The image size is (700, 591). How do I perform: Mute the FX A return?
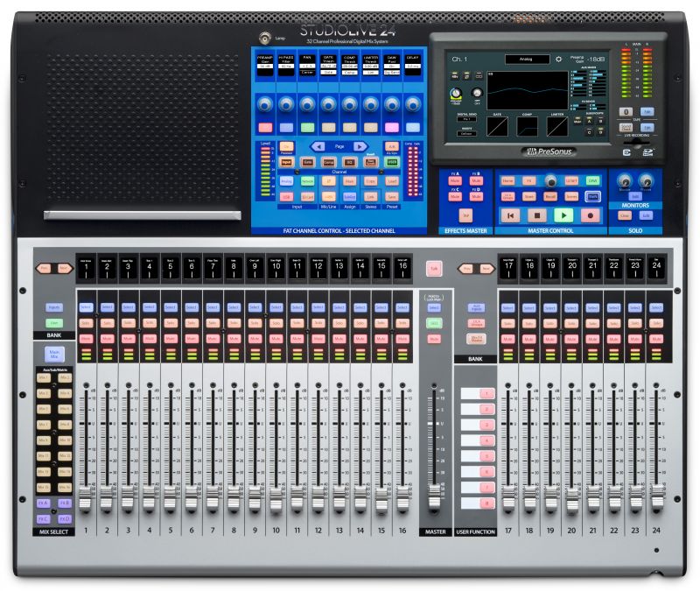click(x=455, y=181)
